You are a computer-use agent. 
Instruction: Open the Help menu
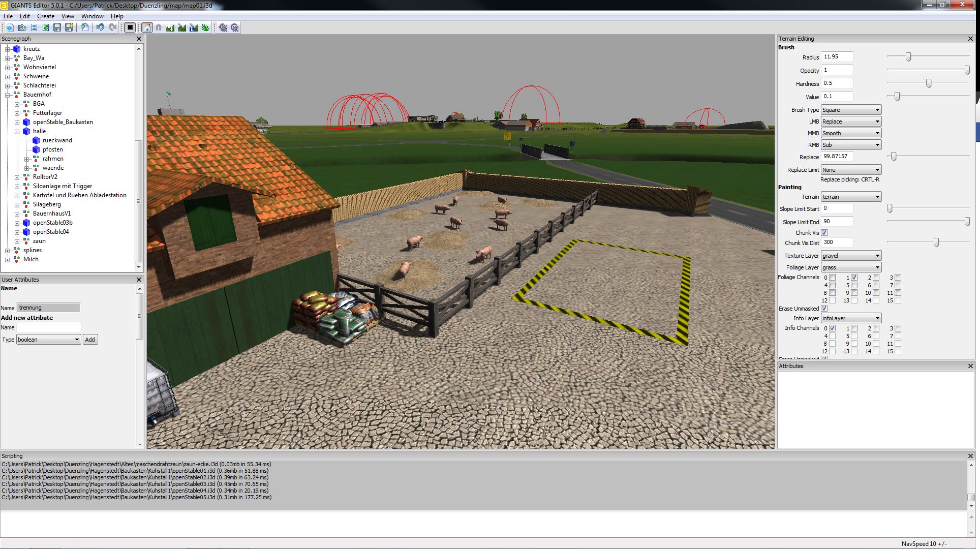tap(117, 16)
